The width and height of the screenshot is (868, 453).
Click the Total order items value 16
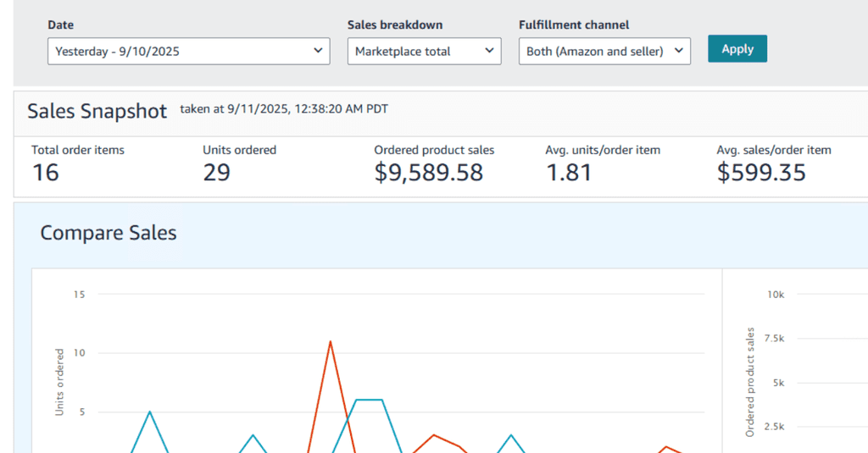(46, 173)
